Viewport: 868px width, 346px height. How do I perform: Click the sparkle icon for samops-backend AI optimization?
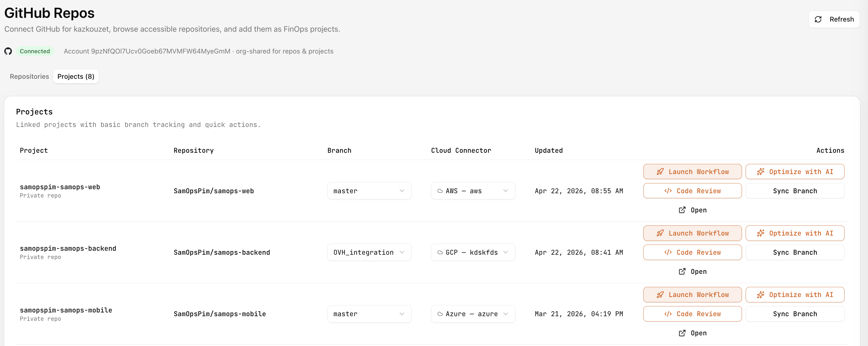760,233
